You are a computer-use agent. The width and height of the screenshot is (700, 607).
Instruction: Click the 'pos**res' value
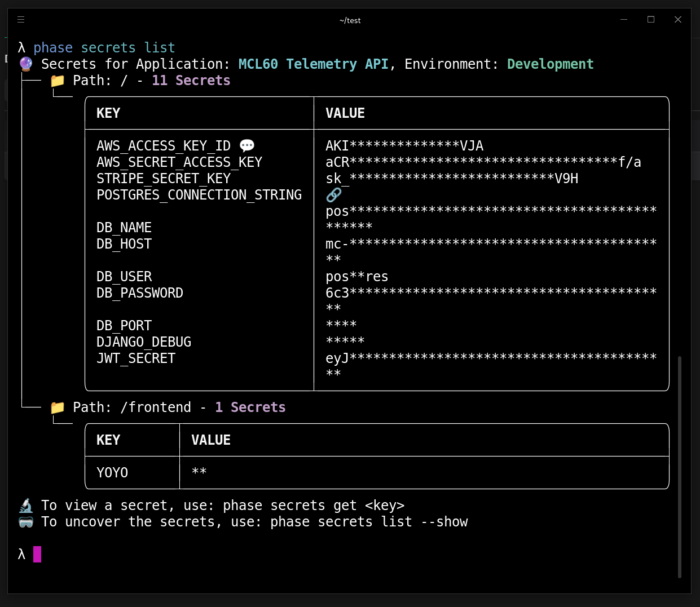click(x=357, y=277)
